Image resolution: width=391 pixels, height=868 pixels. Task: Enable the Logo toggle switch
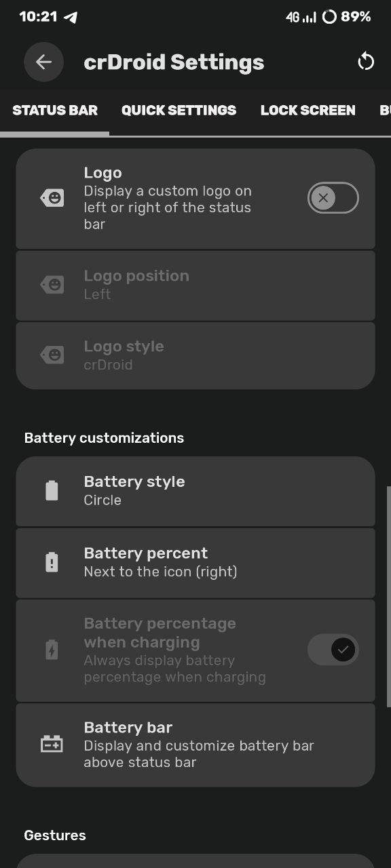[333, 198]
